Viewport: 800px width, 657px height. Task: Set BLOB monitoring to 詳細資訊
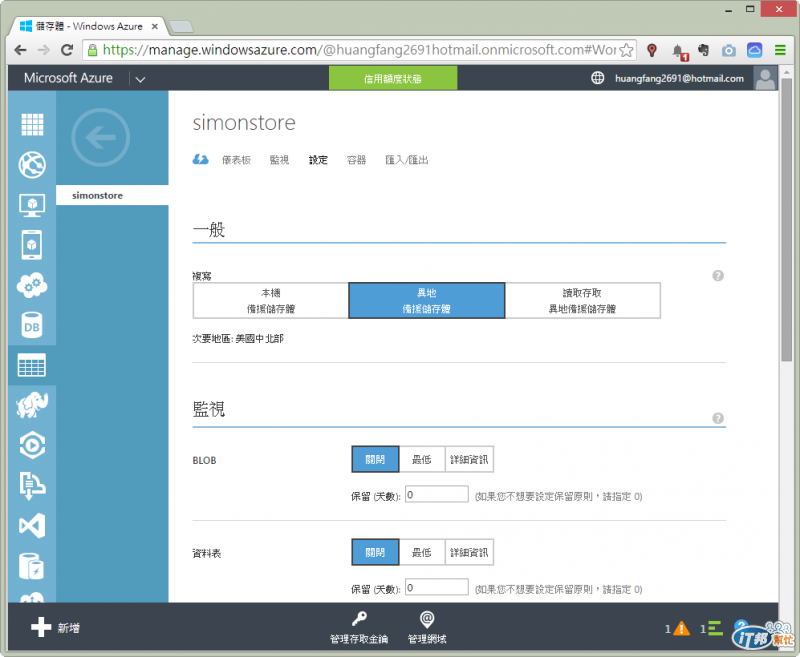pyautogui.click(x=469, y=459)
